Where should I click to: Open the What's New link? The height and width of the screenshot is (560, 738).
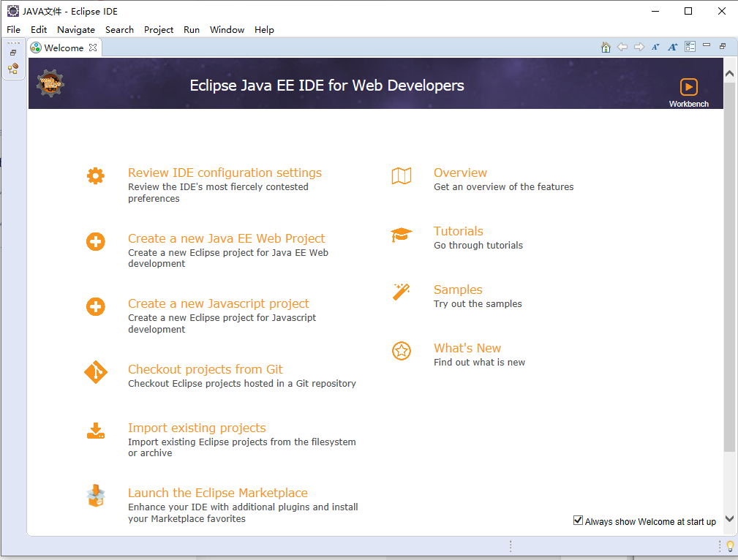pos(467,348)
